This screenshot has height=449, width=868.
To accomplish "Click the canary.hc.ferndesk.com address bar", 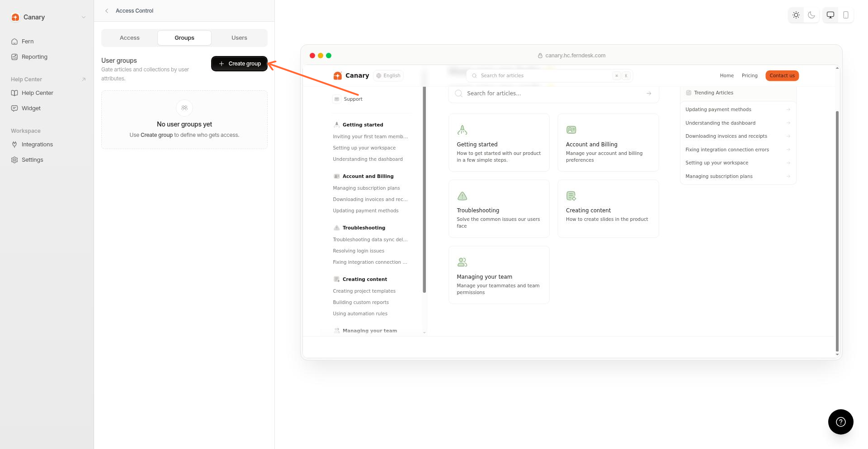I will tap(571, 56).
